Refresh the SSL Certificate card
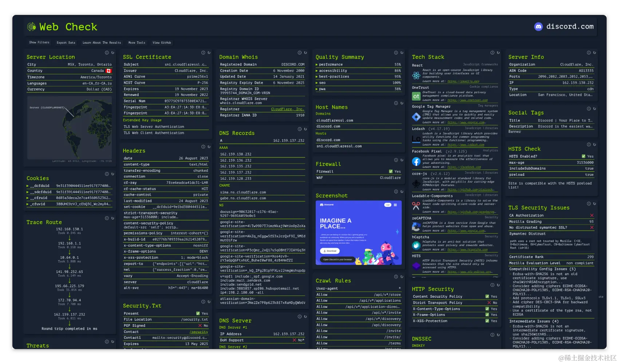The height and width of the screenshot is (364, 619). point(209,53)
